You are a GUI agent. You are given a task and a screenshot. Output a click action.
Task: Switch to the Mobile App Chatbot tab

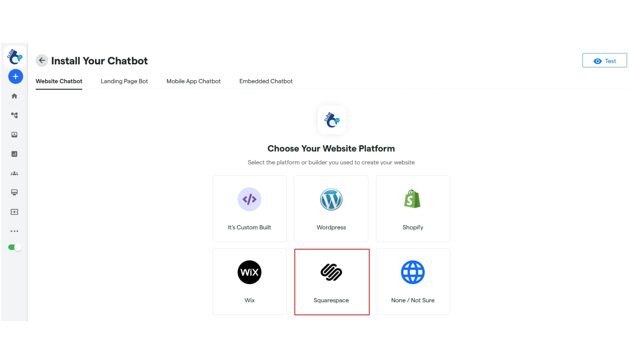[193, 81]
